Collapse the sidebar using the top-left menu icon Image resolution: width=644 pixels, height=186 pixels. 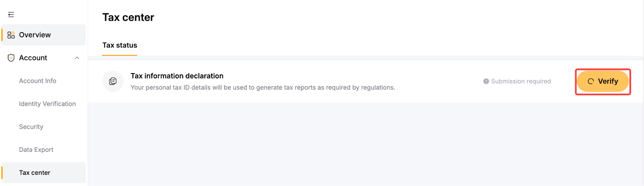pyautogui.click(x=11, y=15)
